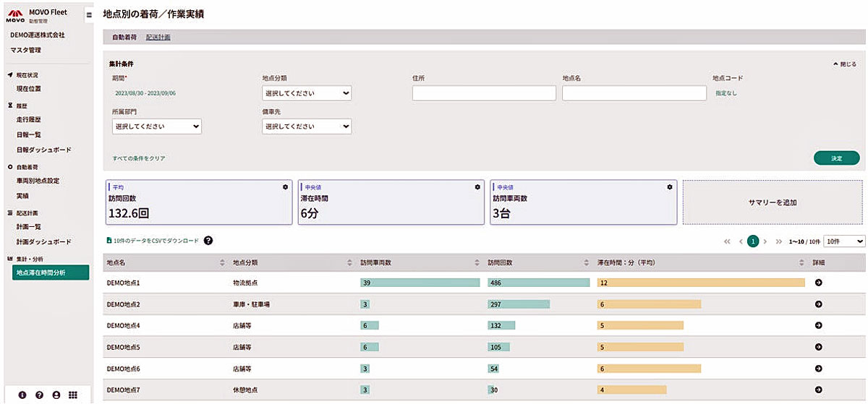Go to first page double-left arrow
Screen dimensions: 868x404
727,241
